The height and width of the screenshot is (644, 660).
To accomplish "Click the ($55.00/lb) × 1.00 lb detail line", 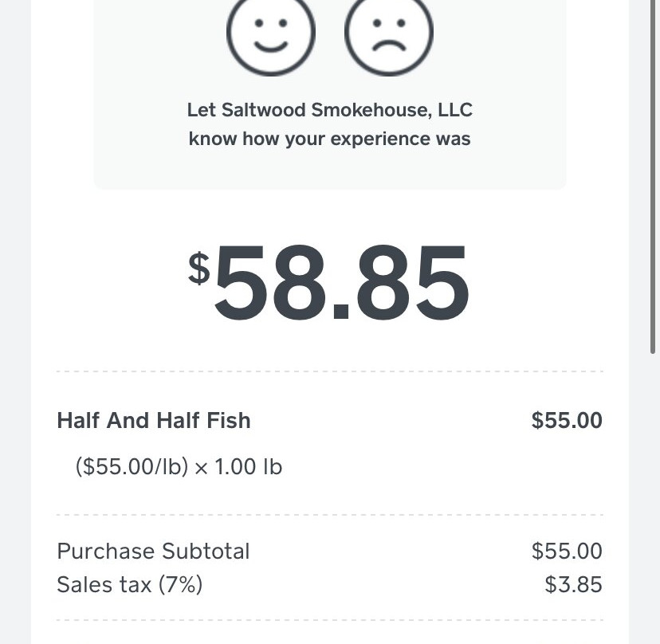I will pyautogui.click(x=179, y=467).
